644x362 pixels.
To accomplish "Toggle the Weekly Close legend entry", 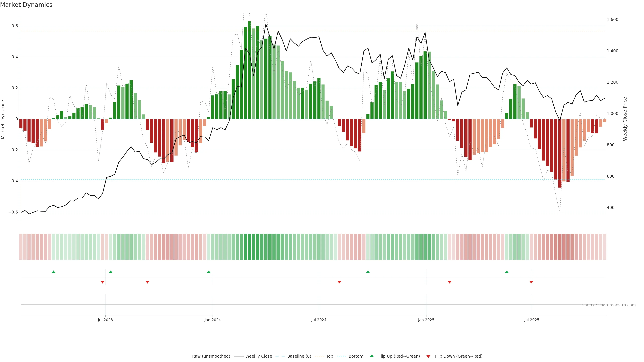I will pyautogui.click(x=258, y=356).
